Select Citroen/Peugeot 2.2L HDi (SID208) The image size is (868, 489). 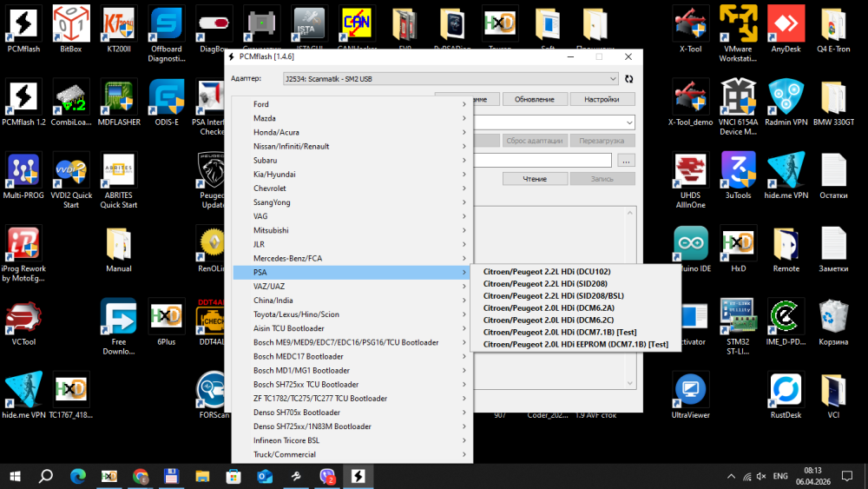coord(575,283)
